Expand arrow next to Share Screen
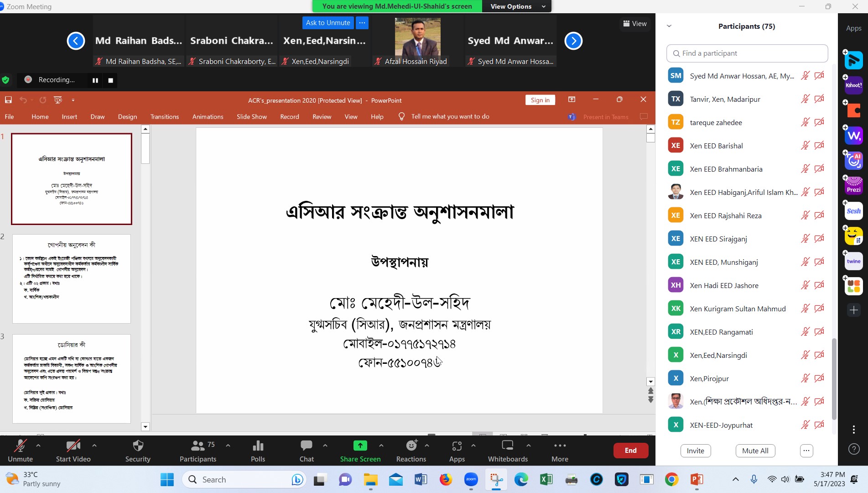Image resolution: width=868 pixels, height=493 pixels. point(381,445)
